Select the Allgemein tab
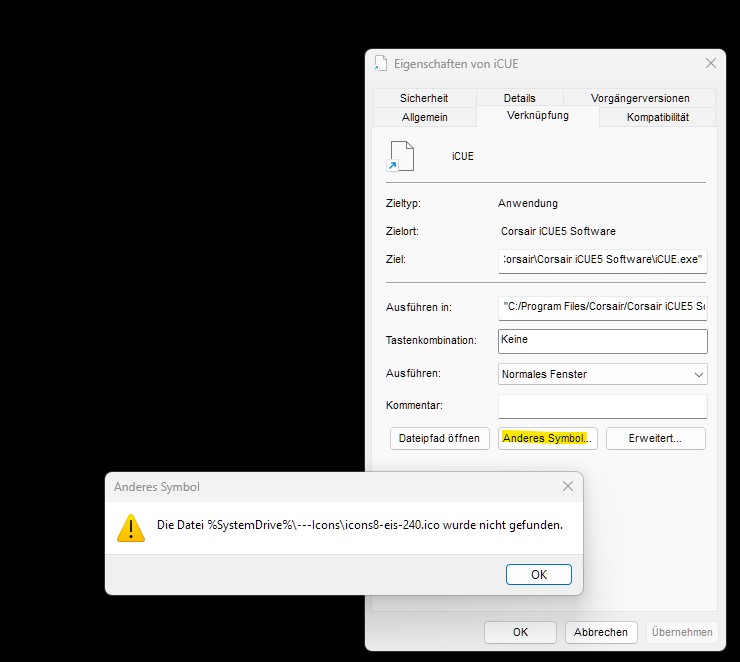The image size is (740, 662). [x=424, y=117]
